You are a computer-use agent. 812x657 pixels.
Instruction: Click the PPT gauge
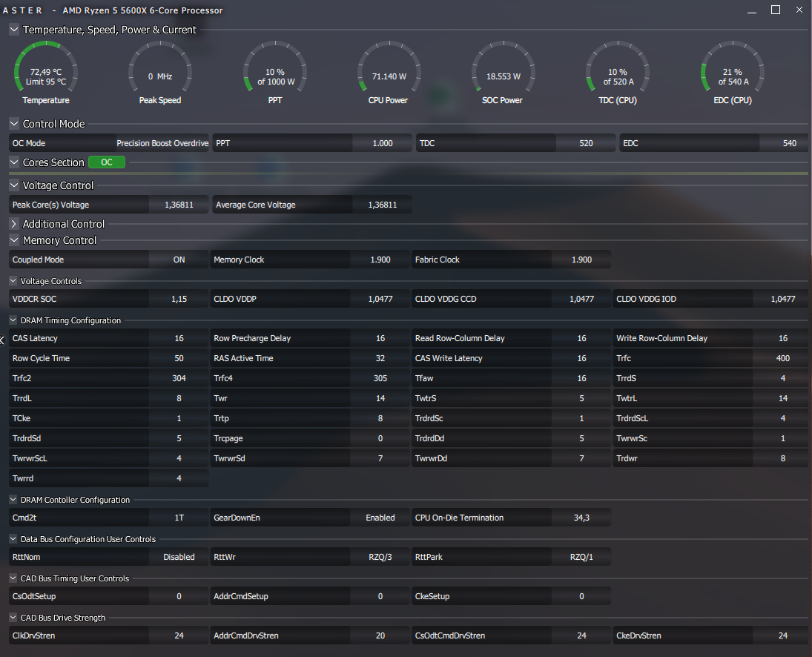point(275,73)
